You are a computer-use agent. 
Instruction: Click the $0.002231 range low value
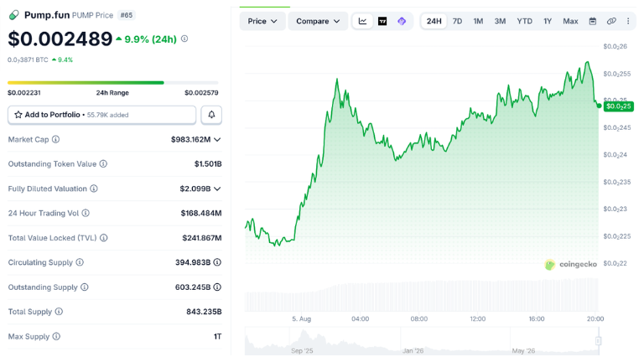coord(24,93)
